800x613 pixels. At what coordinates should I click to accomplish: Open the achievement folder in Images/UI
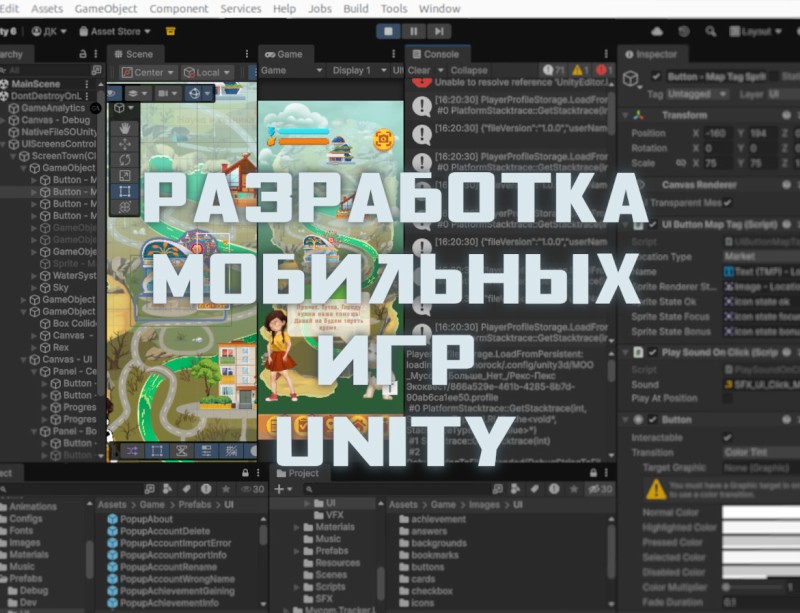coord(432,519)
